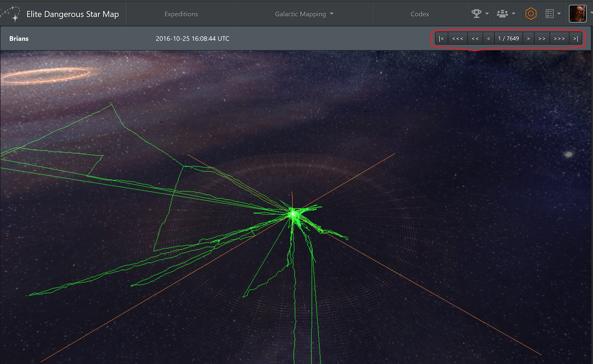
Task: Expand the Galactic Mapping dropdown
Action: pyautogui.click(x=304, y=14)
